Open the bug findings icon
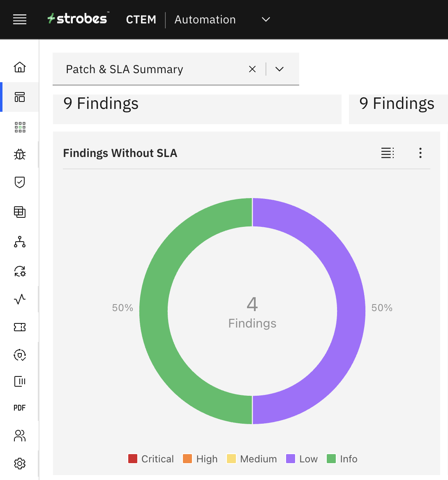This screenshot has height=480, width=448. (20, 155)
